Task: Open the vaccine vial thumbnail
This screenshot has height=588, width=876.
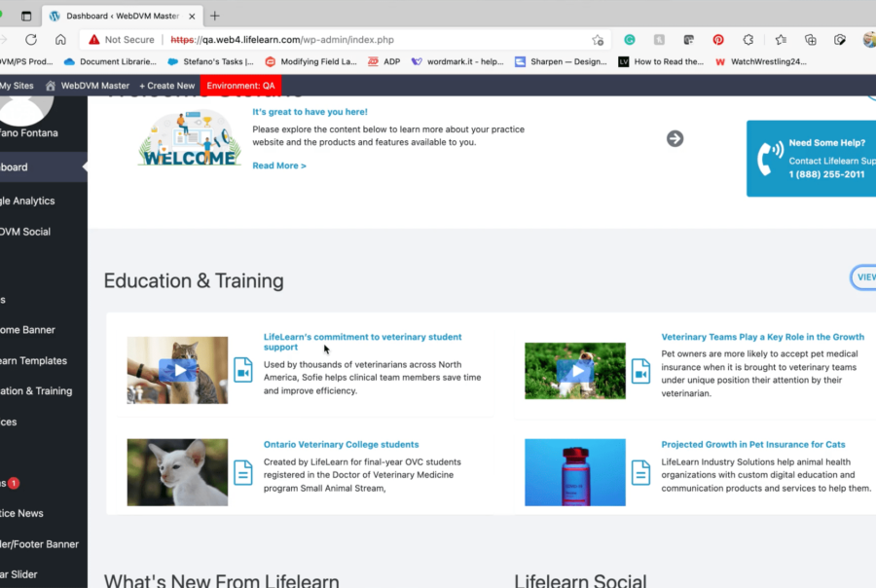Action: coord(575,472)
